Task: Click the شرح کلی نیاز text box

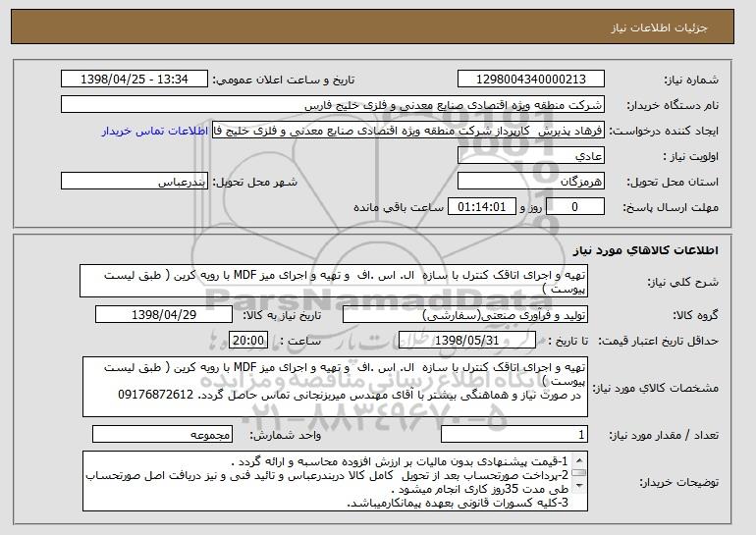Action: [334, 281]
